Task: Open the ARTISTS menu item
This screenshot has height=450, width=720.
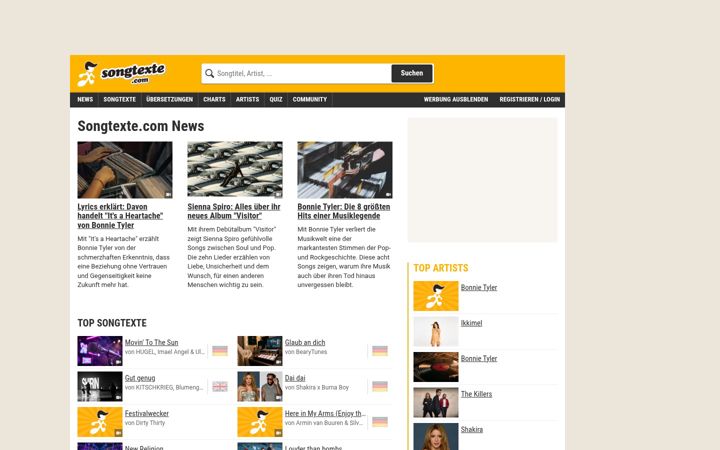Action: (247, 100)
